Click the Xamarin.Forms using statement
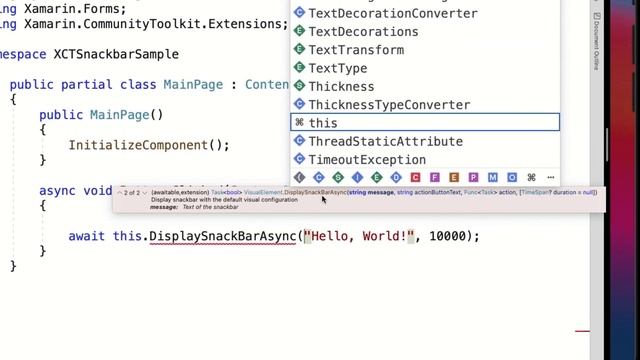 pos(63,8)
